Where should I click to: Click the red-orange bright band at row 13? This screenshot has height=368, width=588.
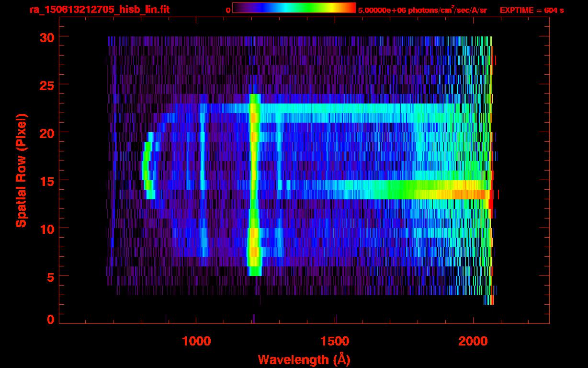460,194
